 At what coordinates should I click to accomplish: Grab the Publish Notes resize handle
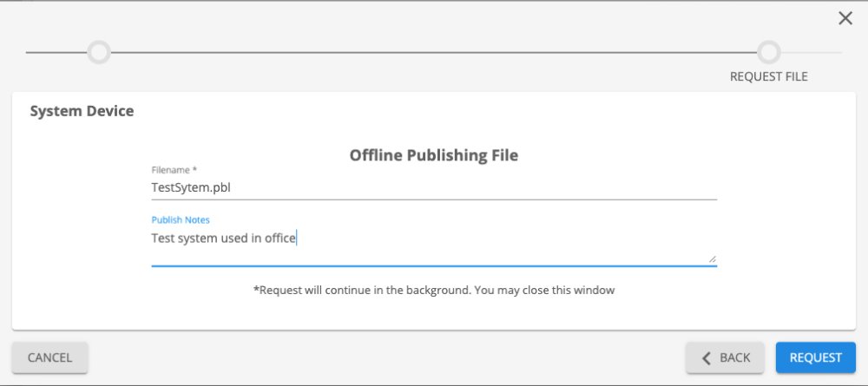click(x=713, y=258)
